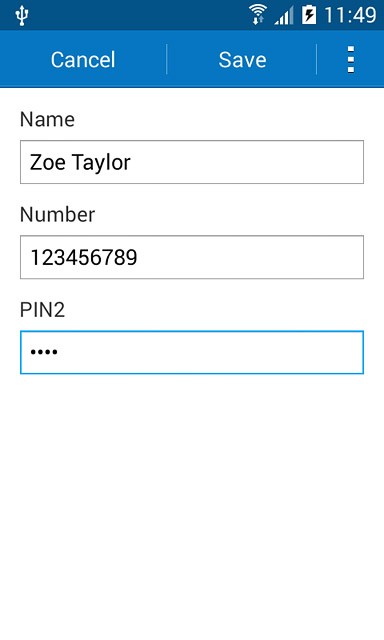
Task: Cancel editing the contact
Action: tap(83, 60)
